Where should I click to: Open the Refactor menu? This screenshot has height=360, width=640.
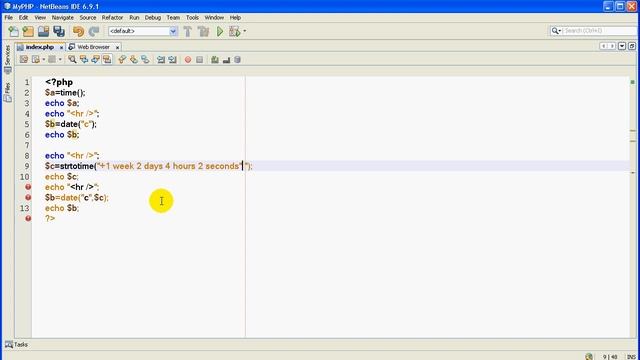(x=112, y=18)
